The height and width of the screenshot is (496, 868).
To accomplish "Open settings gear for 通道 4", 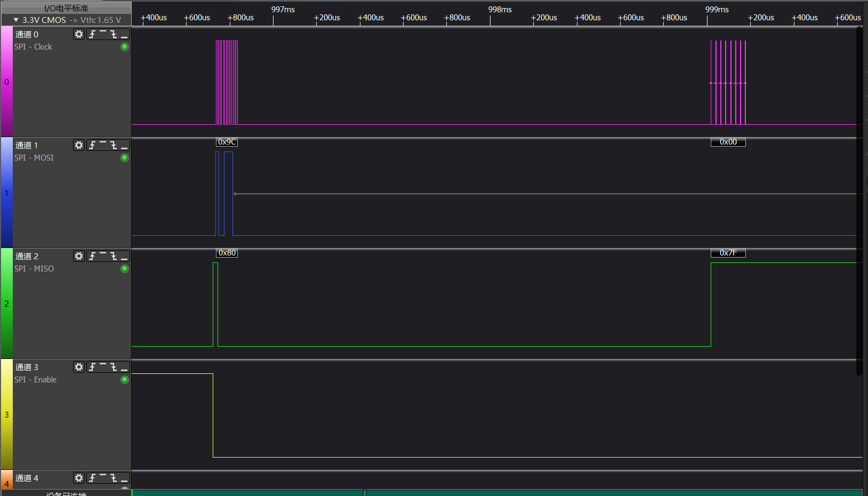I will 79,478.
